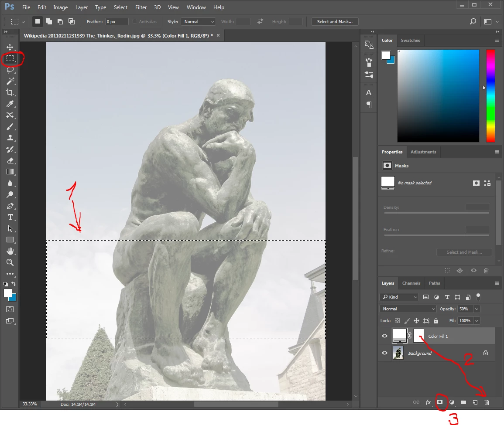Screen dimensions: 504x425
Task: Click the Delete layer trash icon
Action: 487,402
